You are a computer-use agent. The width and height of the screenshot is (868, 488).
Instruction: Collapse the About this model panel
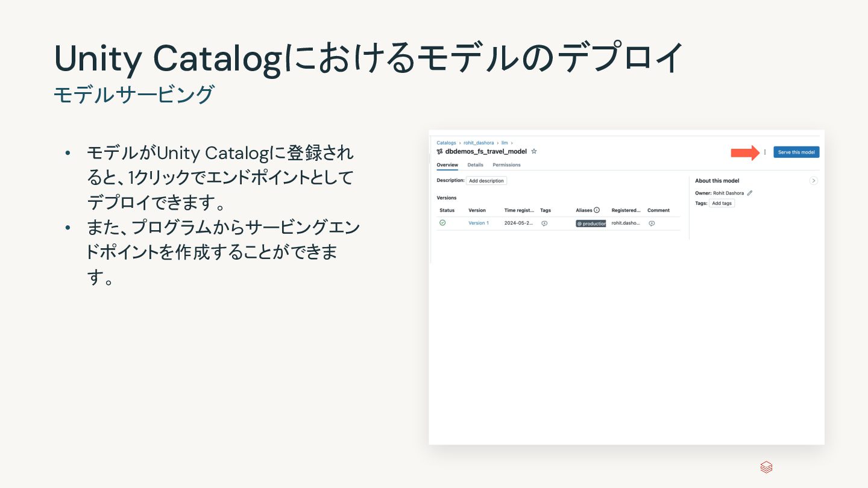pos(814,181)
